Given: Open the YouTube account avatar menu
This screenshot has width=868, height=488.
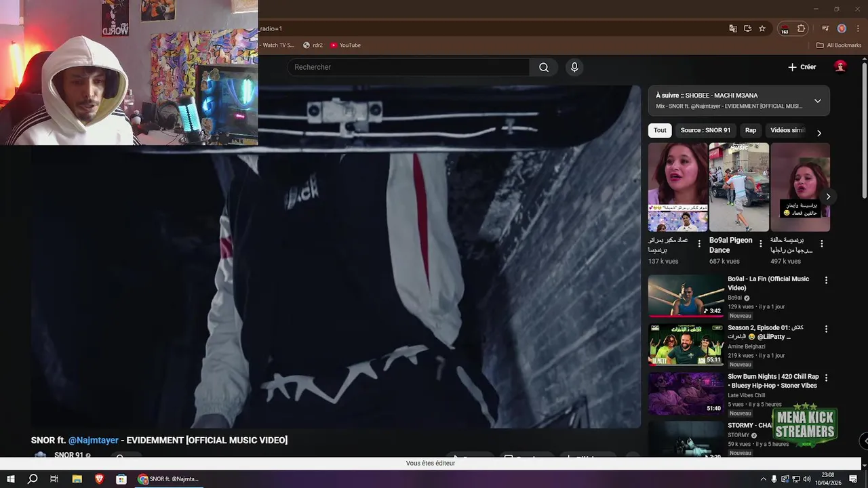Looking at the screenshot, I should pos(840,66).
